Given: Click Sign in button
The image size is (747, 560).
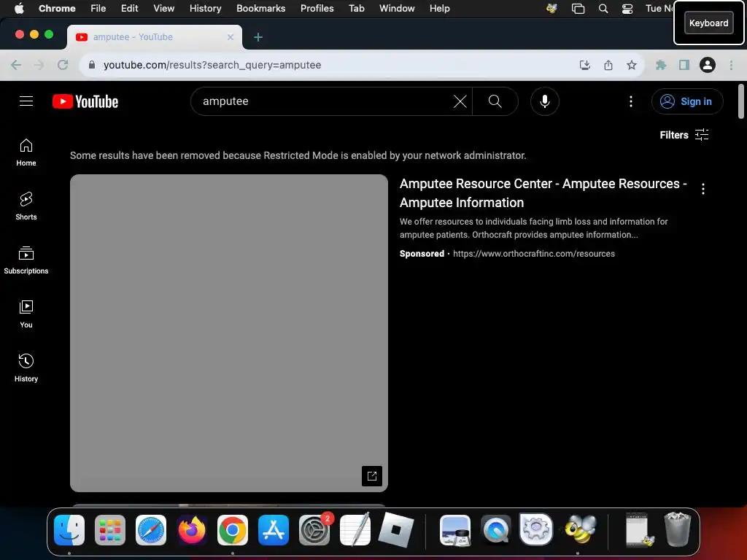Looking at the screenshot, I should coord(687,101).
